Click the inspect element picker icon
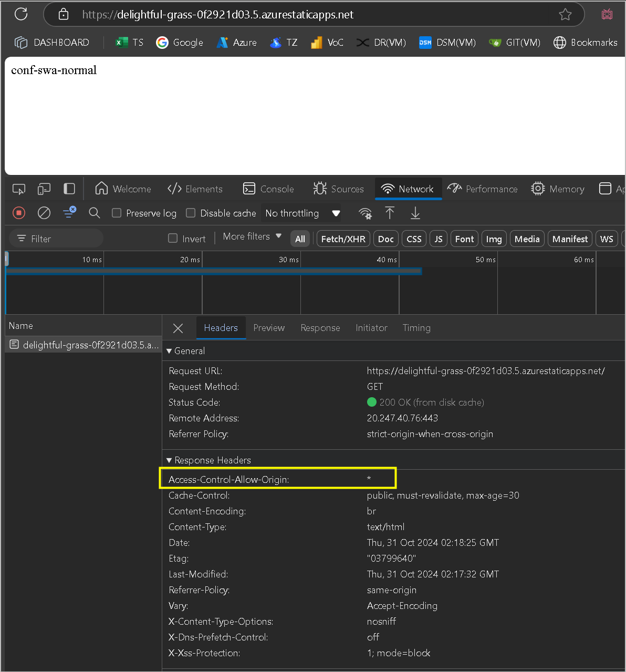The height and width of the screenshot is (672, 626). [19, 189]
